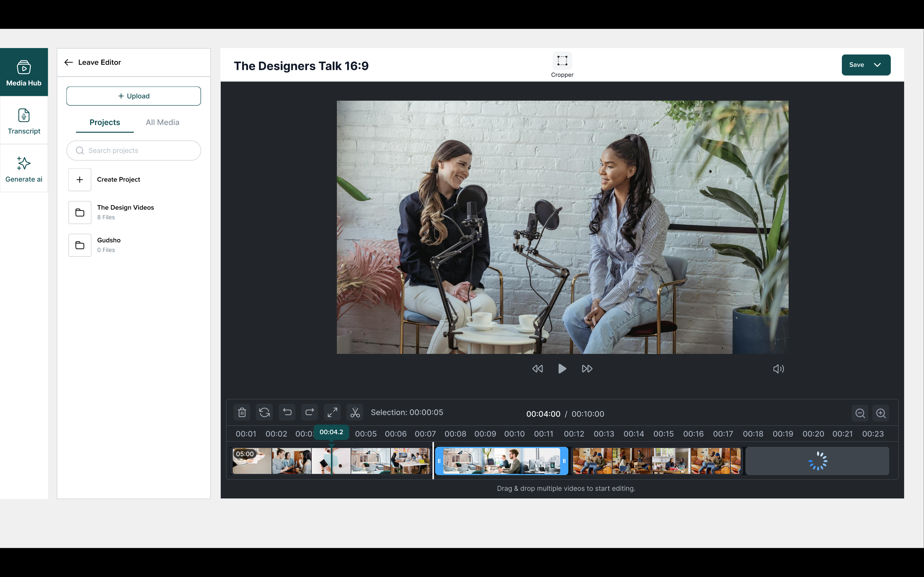Viewport: 924px width, 577px height.
Task: Zoom in the timeline
Action: pyautogui.click(x=881, y=413)
